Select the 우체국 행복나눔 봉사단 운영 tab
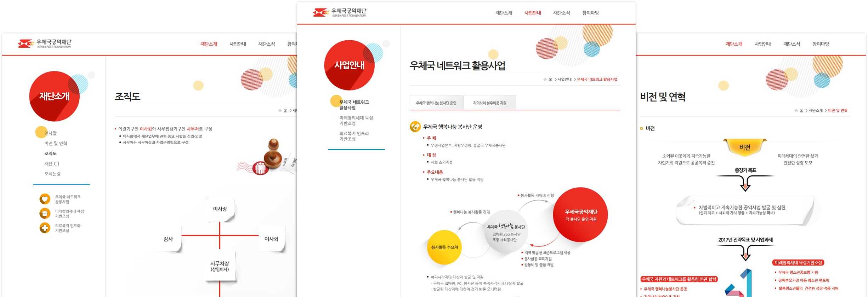This screenshot has width=868, height=297. (436, 103)
